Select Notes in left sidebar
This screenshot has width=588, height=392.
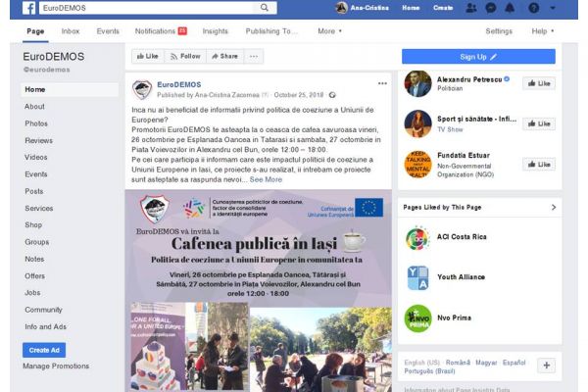coord(34,259)
